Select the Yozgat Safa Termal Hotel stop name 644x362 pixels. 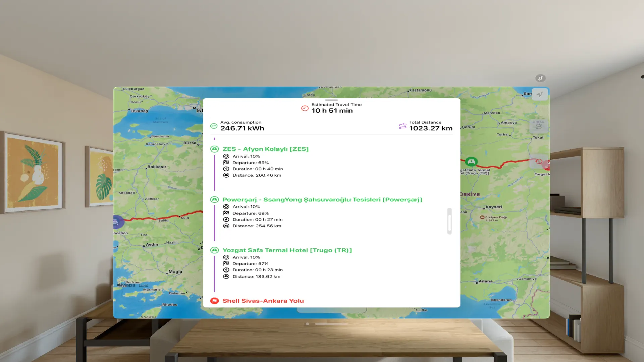coord(287,250)
